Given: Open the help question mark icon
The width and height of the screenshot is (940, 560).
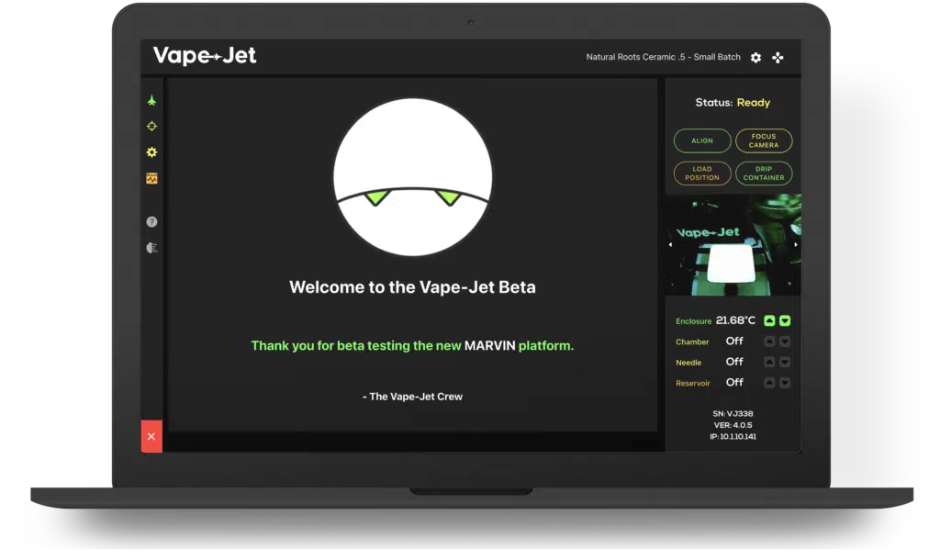Looking at the screenshot, I should click(151, 222).
